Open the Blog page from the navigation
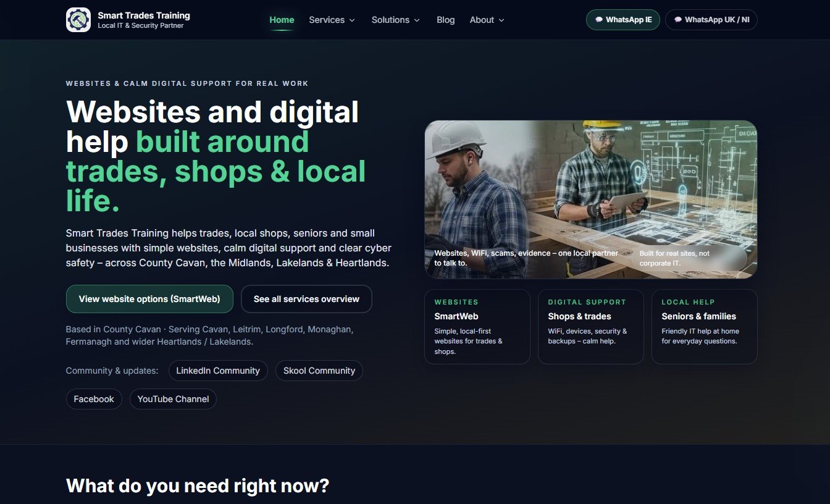Viewport: 830px width, 504px height. coord(445,20)
